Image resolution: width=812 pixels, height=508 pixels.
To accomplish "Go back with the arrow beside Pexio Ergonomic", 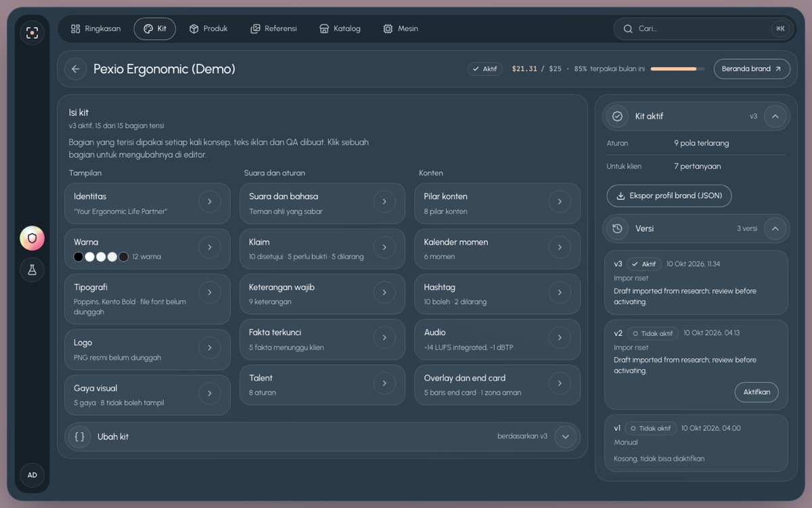I will coord(75,68).
